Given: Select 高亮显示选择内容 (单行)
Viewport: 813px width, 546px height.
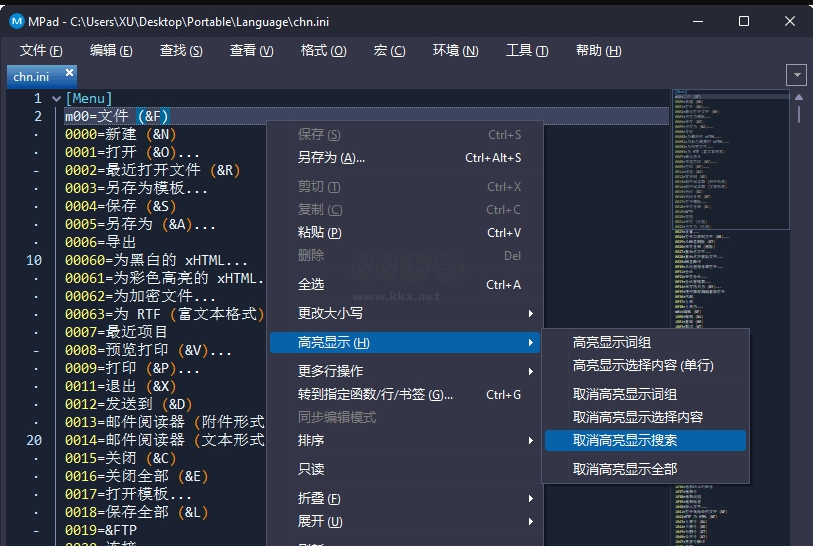Looking at the screenshot, I should [x=646, y=366].
